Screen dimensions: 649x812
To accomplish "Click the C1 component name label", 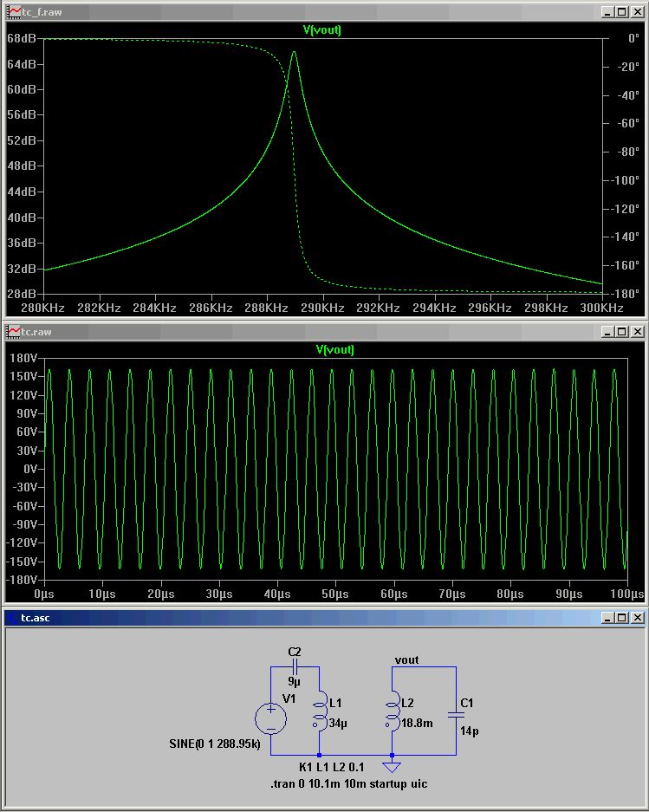I will (x=467, y=704).
